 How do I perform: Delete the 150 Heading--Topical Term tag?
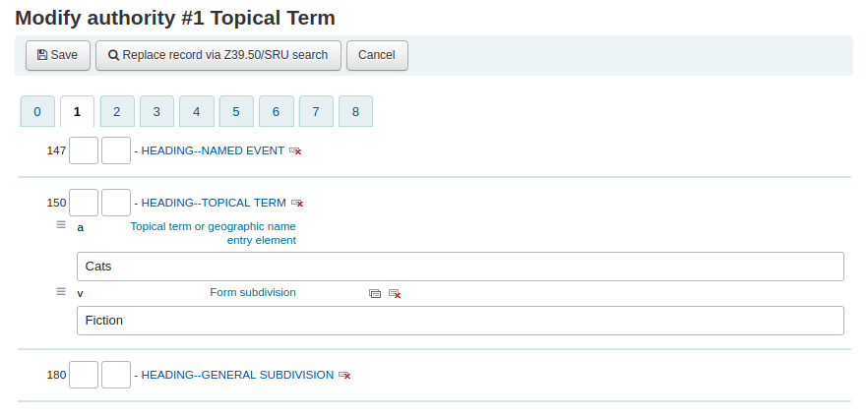[297, 204]
